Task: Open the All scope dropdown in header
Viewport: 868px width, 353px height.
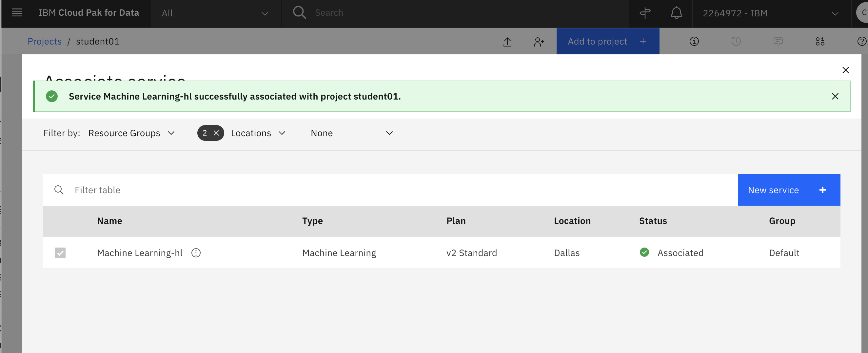Action: click(216, 13)
